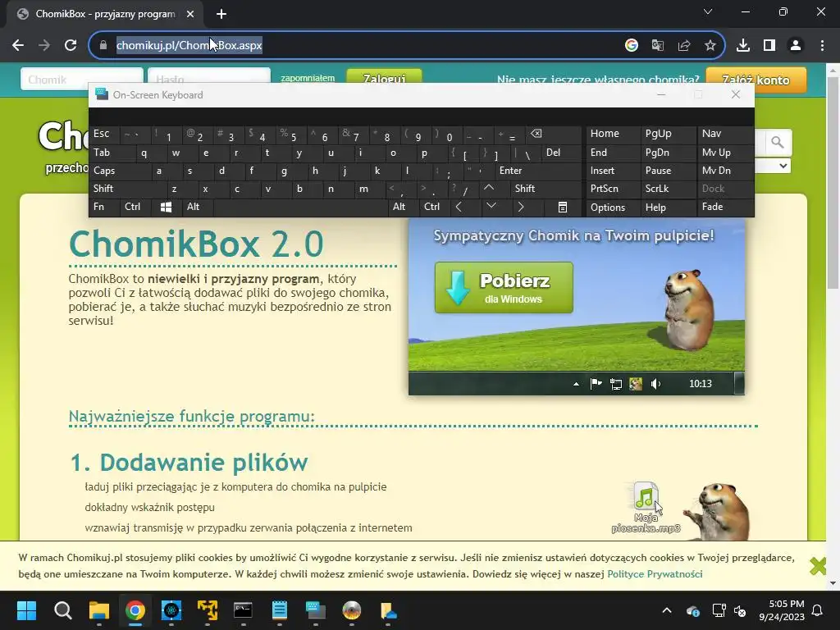Open Google lens icon in address bar

point(631,46)
